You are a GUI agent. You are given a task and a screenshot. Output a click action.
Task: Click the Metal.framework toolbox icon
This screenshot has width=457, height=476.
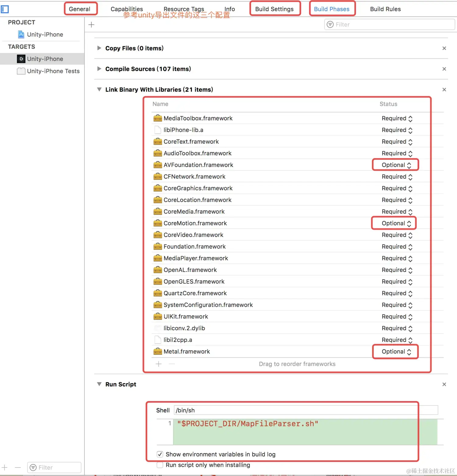(x=158, y=351)
